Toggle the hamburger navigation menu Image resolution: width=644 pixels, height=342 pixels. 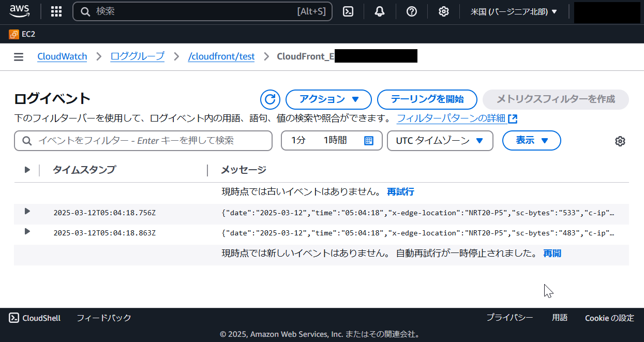[x=19, y=57]
